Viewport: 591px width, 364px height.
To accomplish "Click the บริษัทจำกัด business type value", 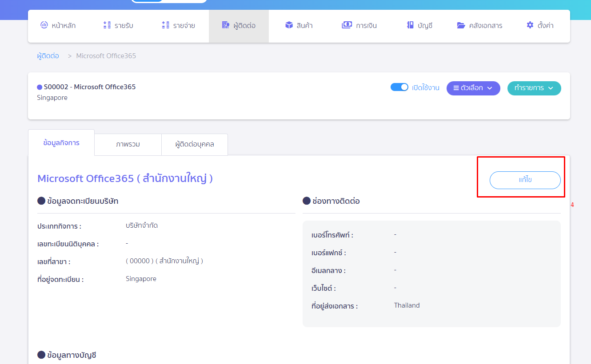I will (x=142, y=226).
